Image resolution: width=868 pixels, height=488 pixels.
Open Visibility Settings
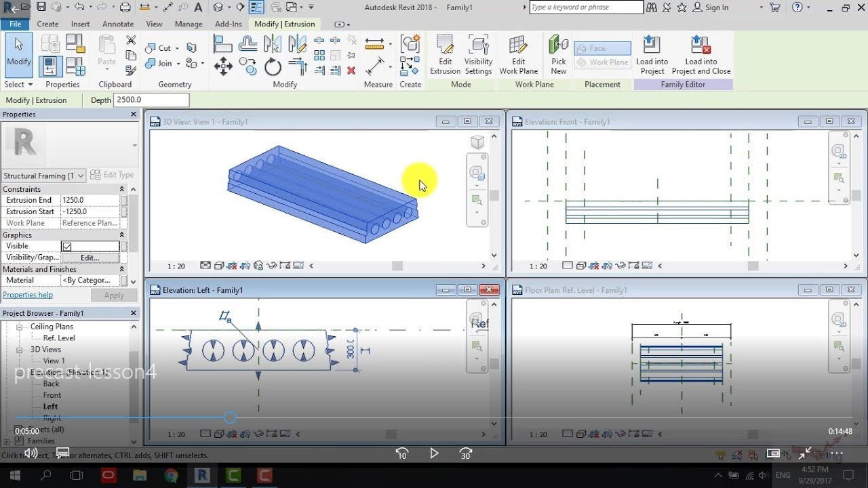[x=478, y=55]
